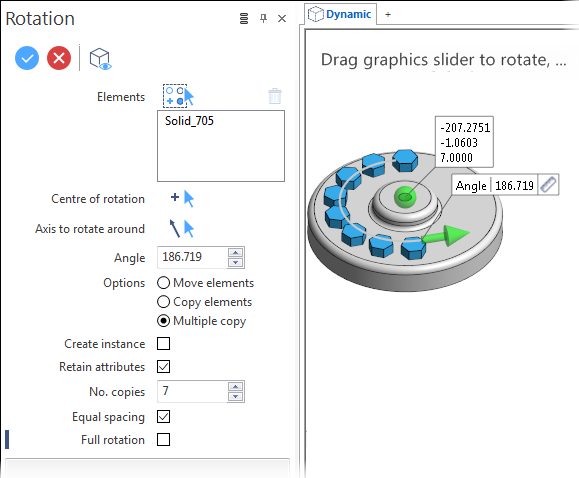This screenshot has width=579, height=478.
Task: Decrease No. copies with down arrow
Action: (x=236, y=397)
